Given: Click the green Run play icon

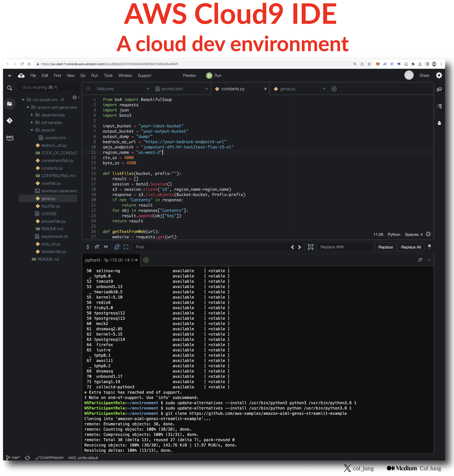Looking at the screenshot, I should coord(209,75).
